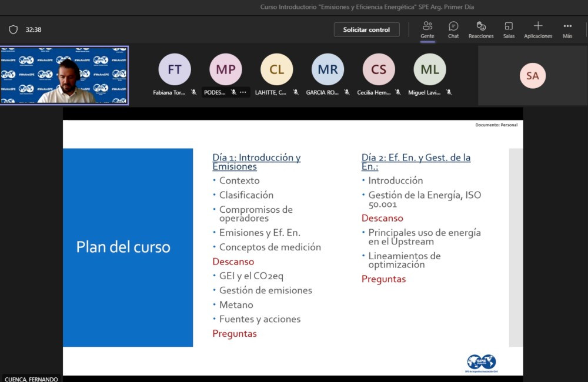
Task: Select the FT participant avatar
Action: (175, 69)
